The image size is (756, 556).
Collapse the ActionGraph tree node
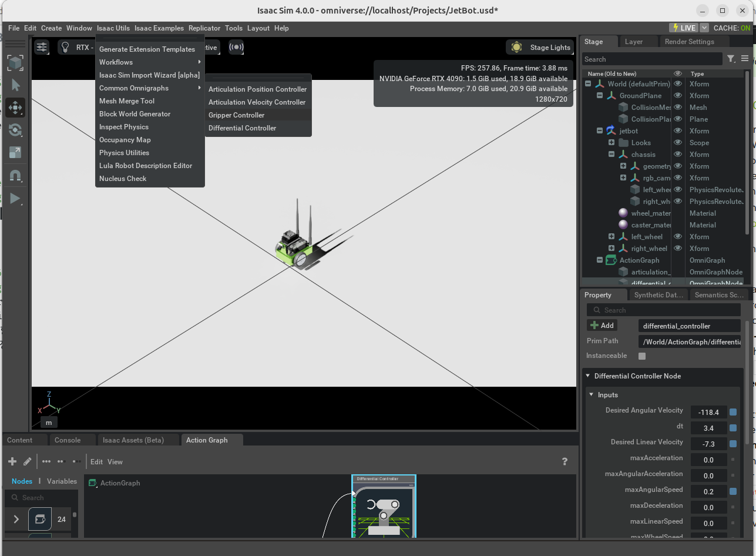click(x=600, y=260)
